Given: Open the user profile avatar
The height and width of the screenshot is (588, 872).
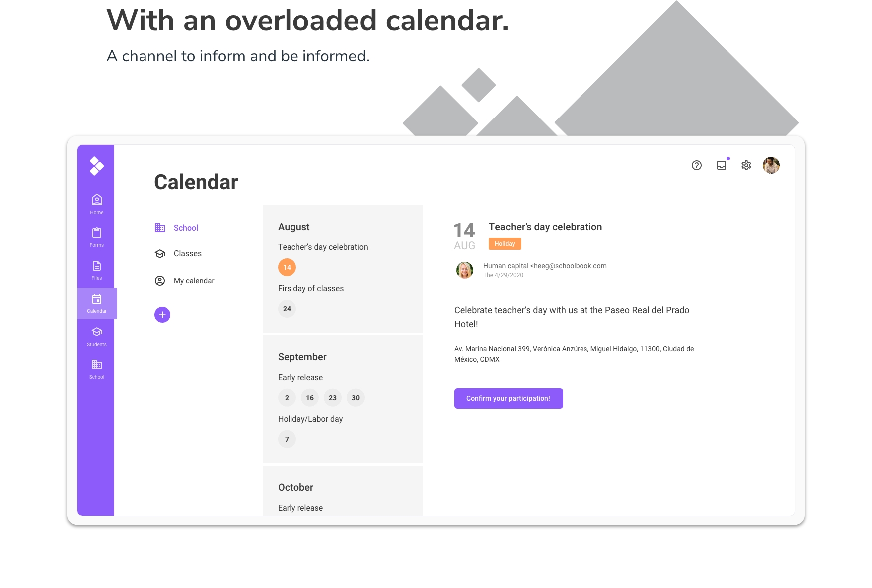Looking at the screenshot, I should [x=771, y=165].
